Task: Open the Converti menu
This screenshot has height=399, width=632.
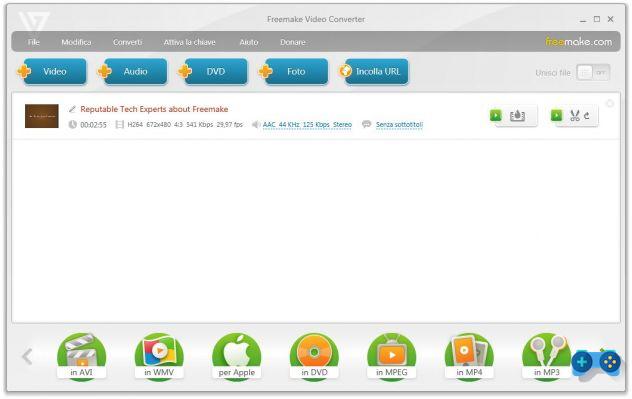Action: point(127,42)
